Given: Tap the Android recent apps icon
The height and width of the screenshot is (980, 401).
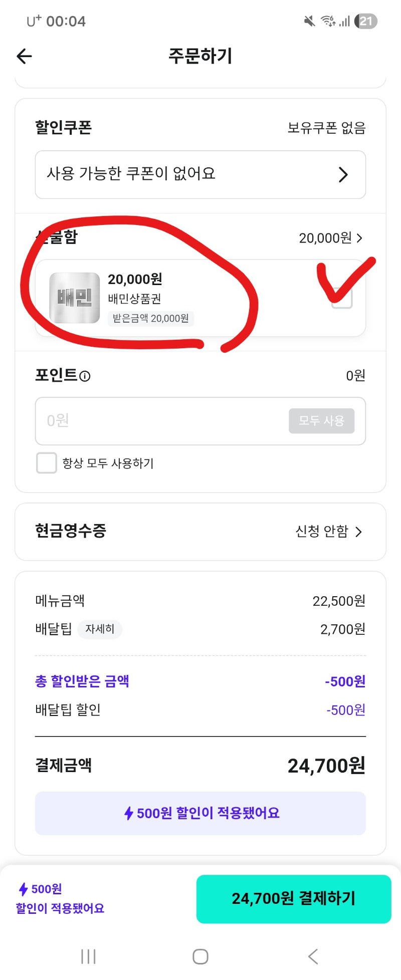Looking at the screenshot, I should (88, 956).
